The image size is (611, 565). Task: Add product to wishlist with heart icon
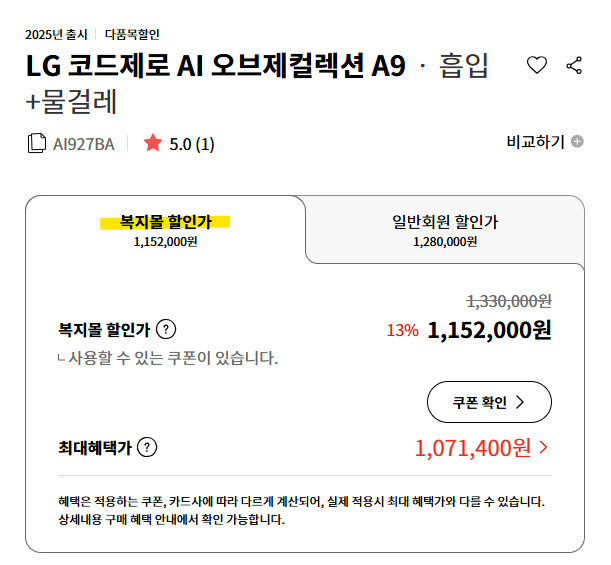537,66
